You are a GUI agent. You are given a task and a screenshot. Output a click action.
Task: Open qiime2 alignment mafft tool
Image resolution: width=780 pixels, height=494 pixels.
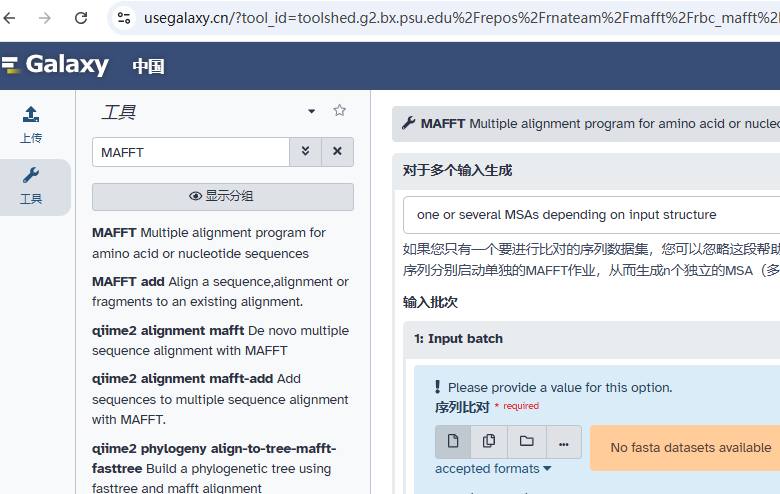point(220,341)
